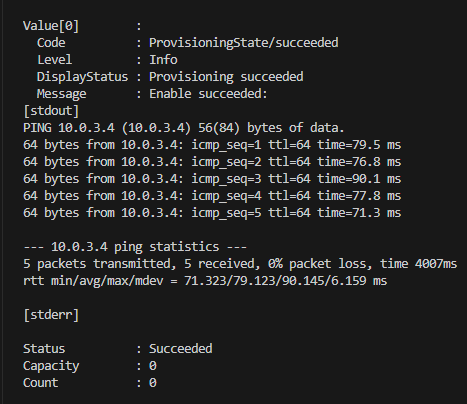Click the [stderr] section marker
This screenshot has width=467, height=404.
(x=51, y=315)
